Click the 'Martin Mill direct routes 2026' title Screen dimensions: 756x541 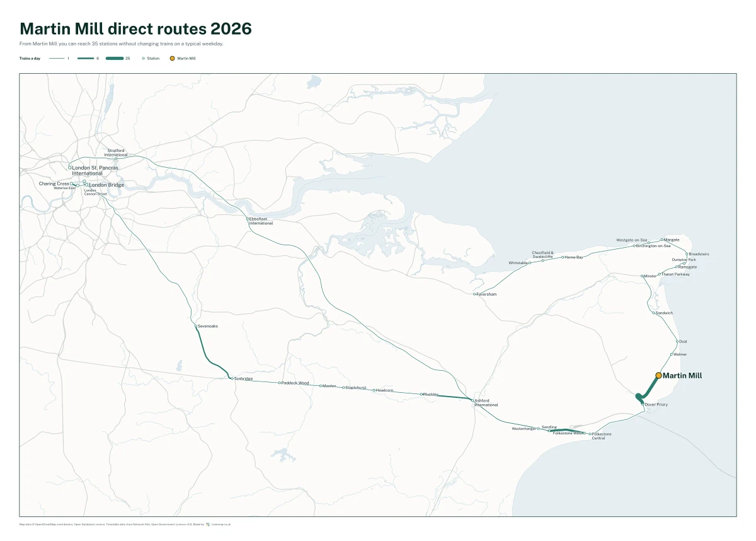click(x=135, y=29)
